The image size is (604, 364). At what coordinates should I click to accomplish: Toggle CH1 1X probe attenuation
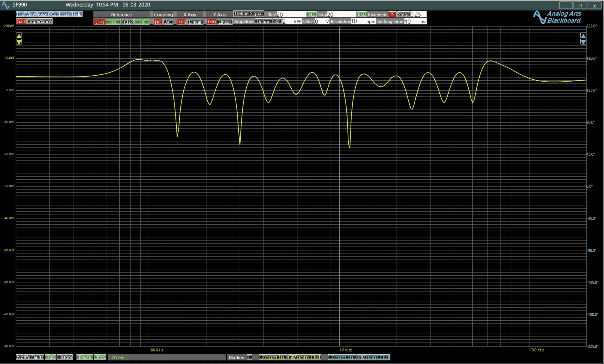(x=113, y=22)
